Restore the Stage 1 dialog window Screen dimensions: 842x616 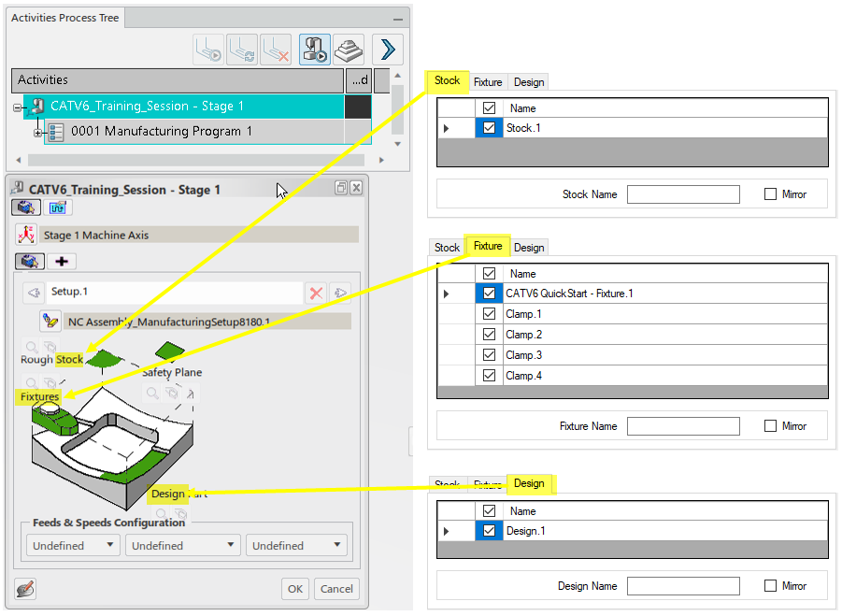point(341,188)
